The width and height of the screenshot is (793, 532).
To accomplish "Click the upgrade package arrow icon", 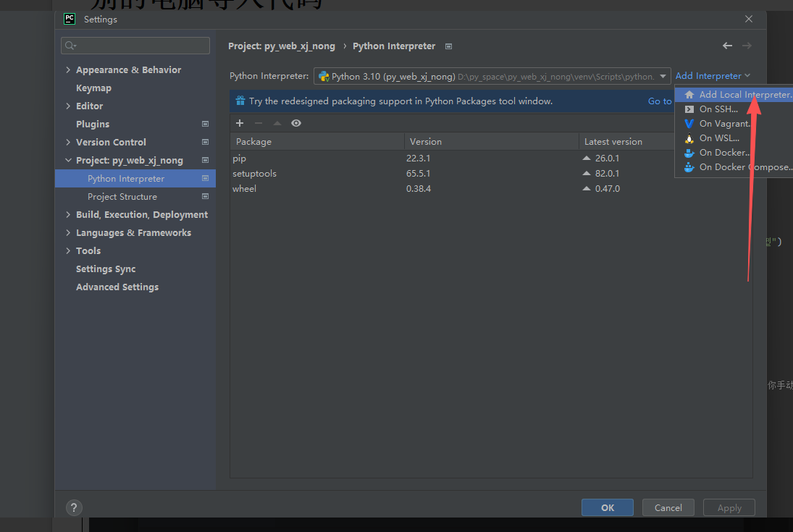I will pyautogui.click(x=277, y=123).
